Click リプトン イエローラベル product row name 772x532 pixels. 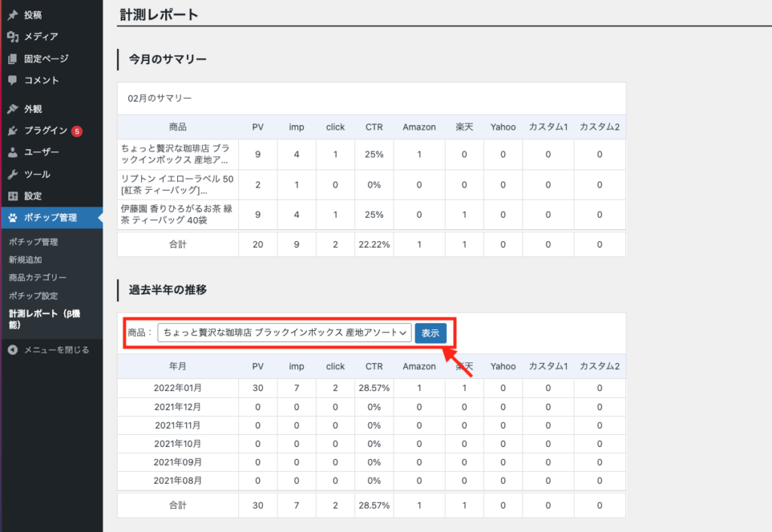[x=177, y=185]
